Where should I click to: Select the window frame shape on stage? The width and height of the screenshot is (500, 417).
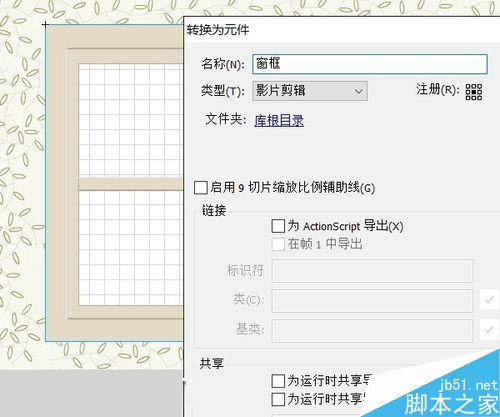coord(114,183)
